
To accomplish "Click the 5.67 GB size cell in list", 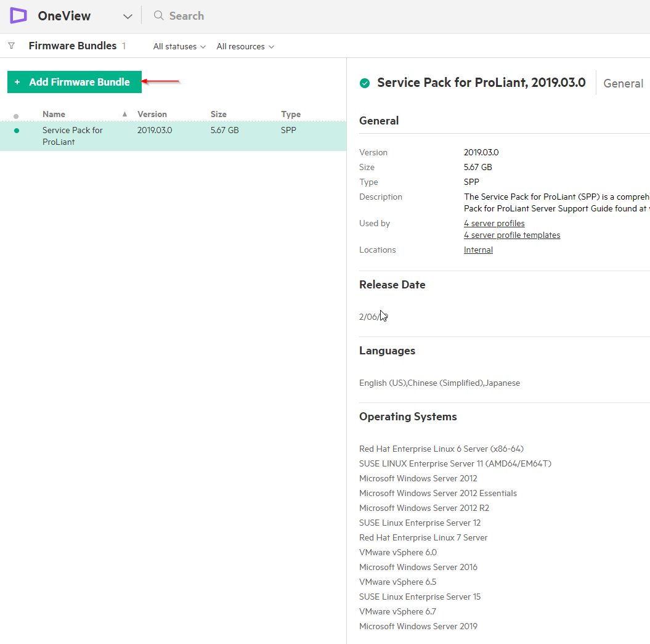I will [x=224, y=130].
